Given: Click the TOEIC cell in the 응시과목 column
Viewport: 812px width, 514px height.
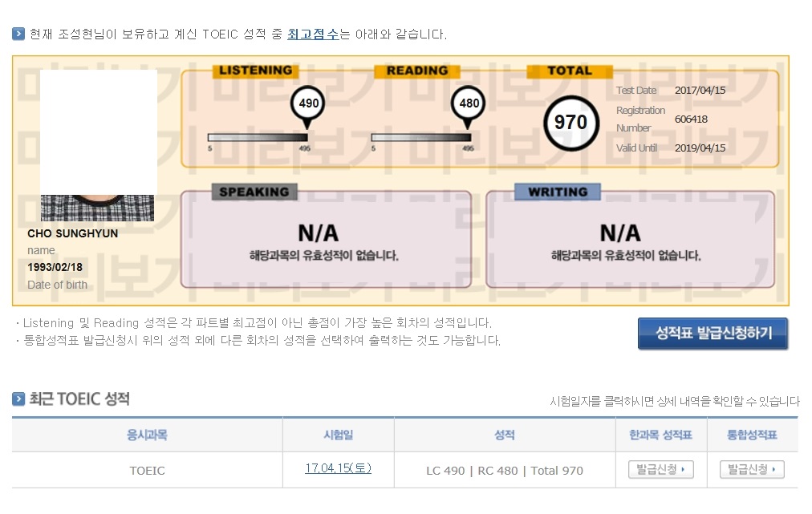Looking at the screenshot, I should (x=147, y=471).
